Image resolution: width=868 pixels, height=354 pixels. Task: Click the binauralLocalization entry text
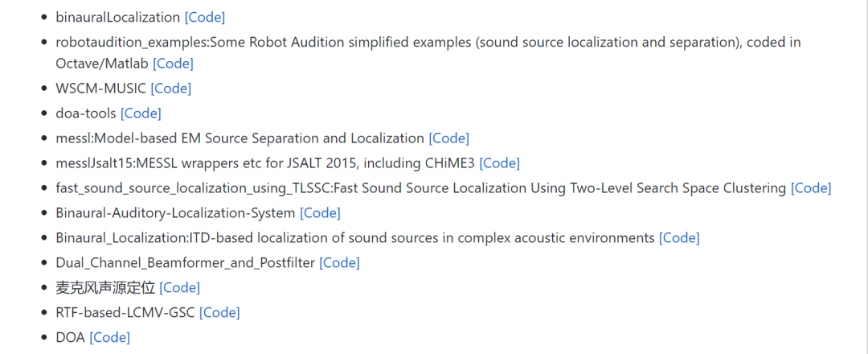coord(118,17)
